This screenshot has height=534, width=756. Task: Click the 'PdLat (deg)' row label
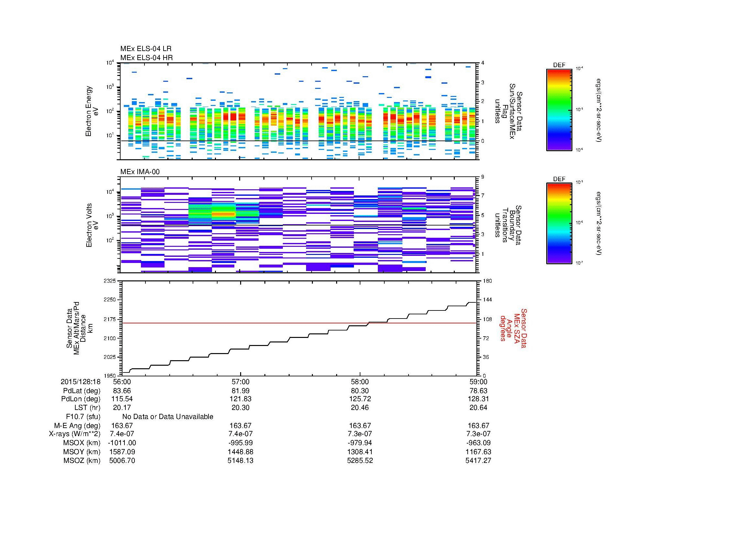[82, 391]
